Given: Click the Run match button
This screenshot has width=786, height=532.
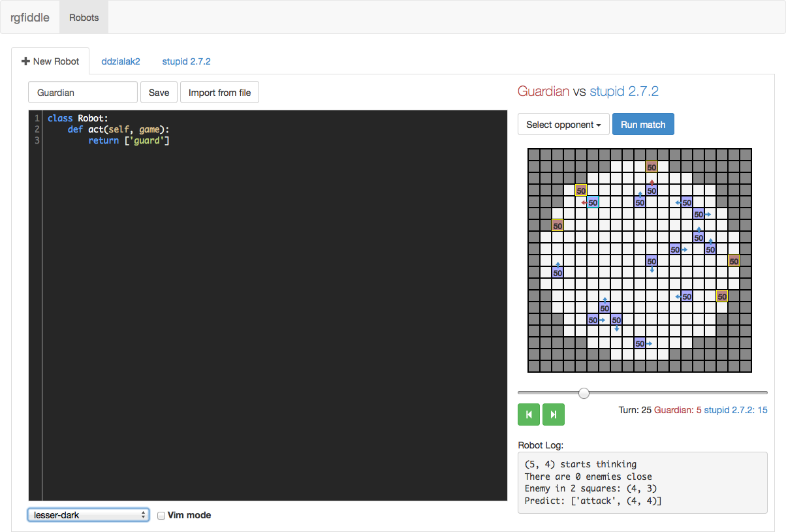Looking at the screenshot, I should [643, 125].
